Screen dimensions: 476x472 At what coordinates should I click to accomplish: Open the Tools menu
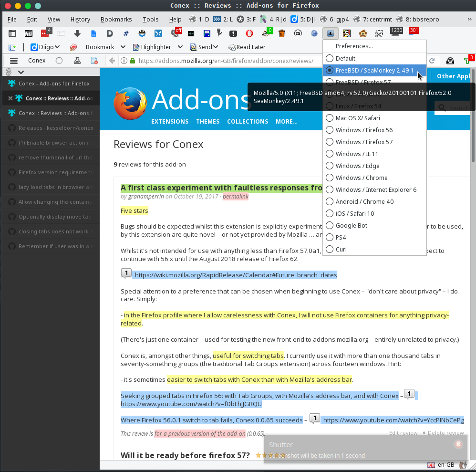tap(151, 20)
